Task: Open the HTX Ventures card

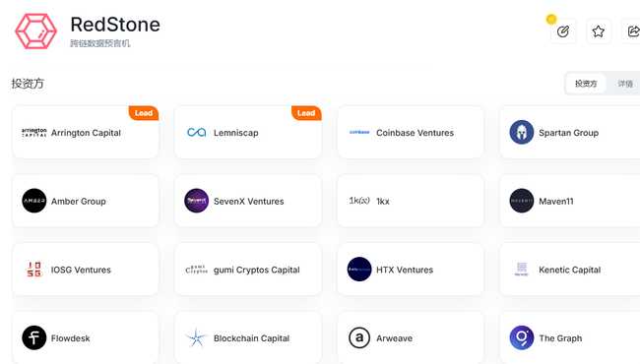Action: click(411, 269)
